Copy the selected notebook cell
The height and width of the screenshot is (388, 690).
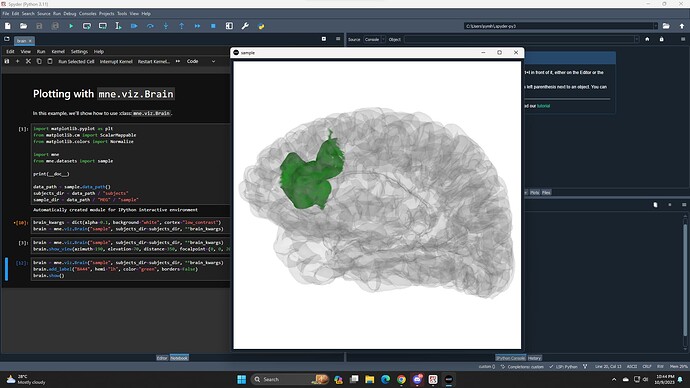[39, 62]
